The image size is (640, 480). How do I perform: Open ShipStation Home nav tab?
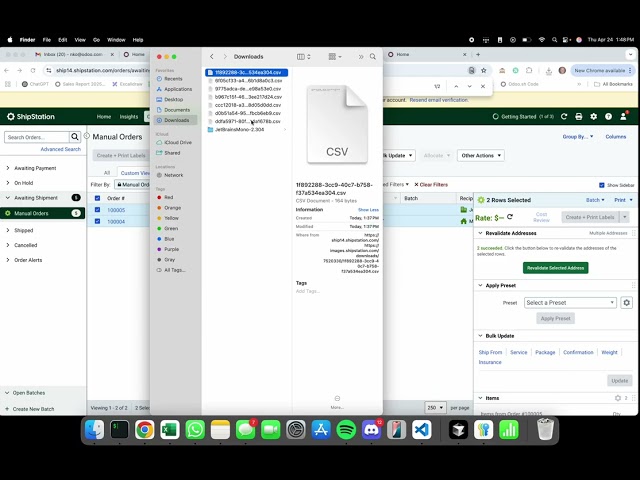[104, 117]
